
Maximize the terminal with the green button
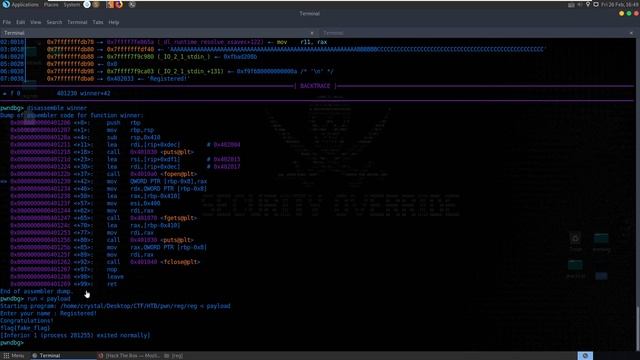coord(629,13)
